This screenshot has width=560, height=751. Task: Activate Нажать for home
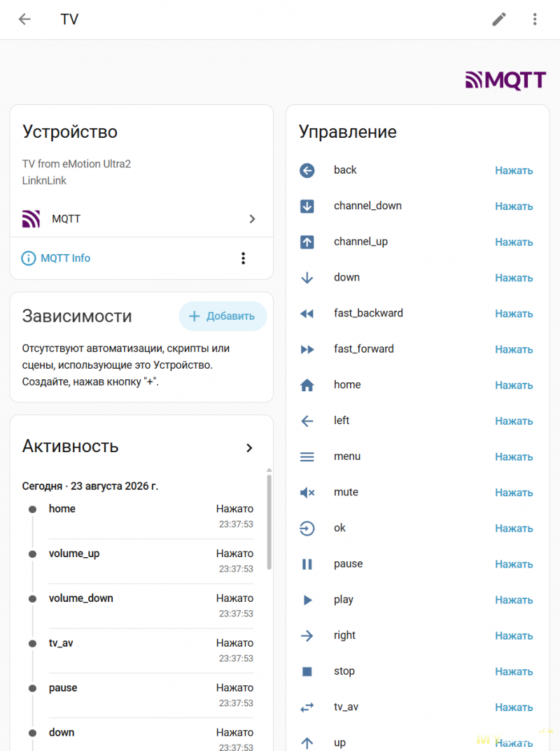514,385
